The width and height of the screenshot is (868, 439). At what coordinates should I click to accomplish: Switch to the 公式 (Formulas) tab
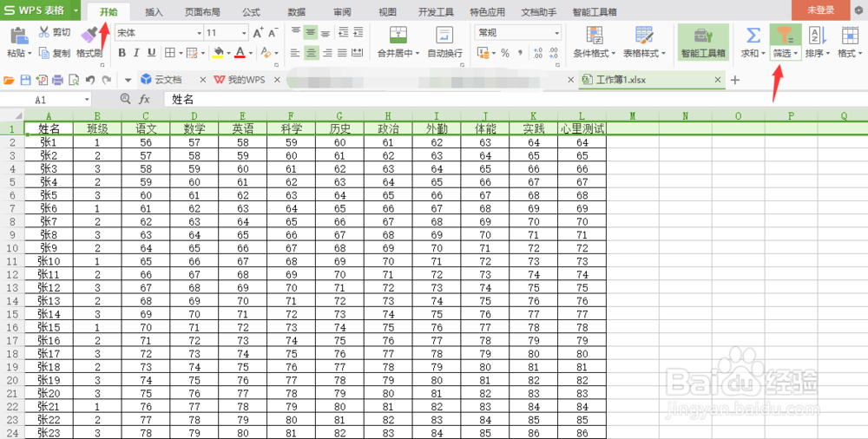pyautogui.click(x=252, y=12)
